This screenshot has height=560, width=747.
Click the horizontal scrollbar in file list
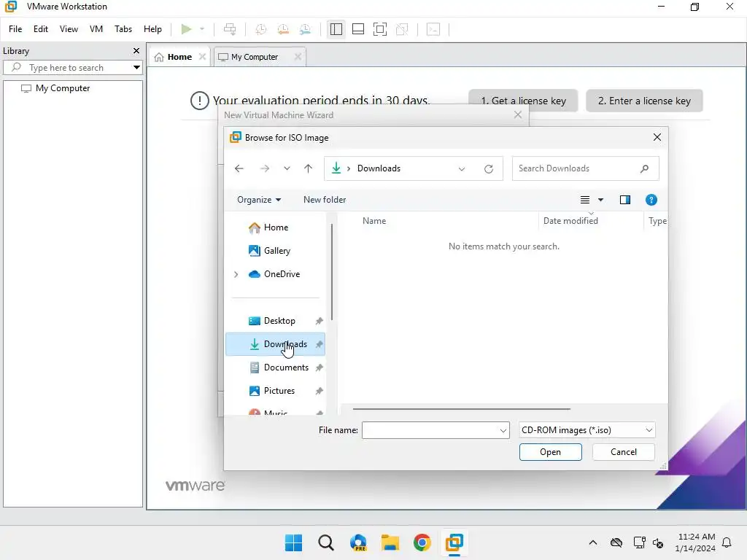click(x=461, y=408)
